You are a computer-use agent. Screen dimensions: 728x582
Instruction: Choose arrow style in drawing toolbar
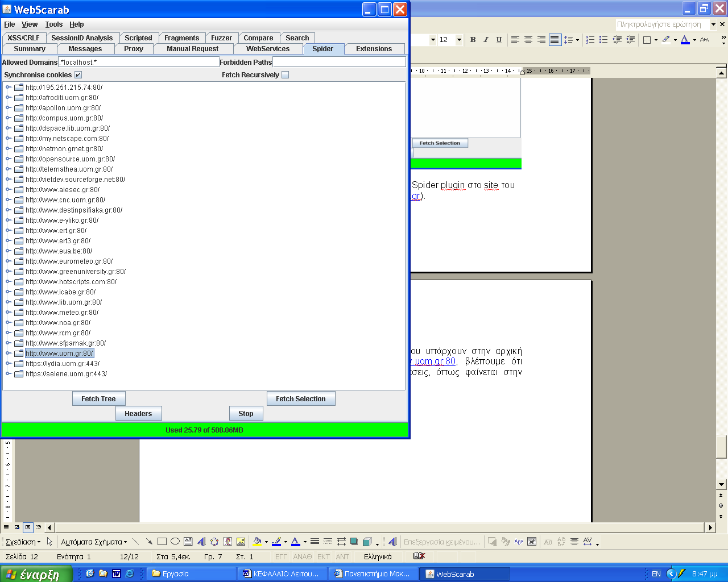(341, 542)
